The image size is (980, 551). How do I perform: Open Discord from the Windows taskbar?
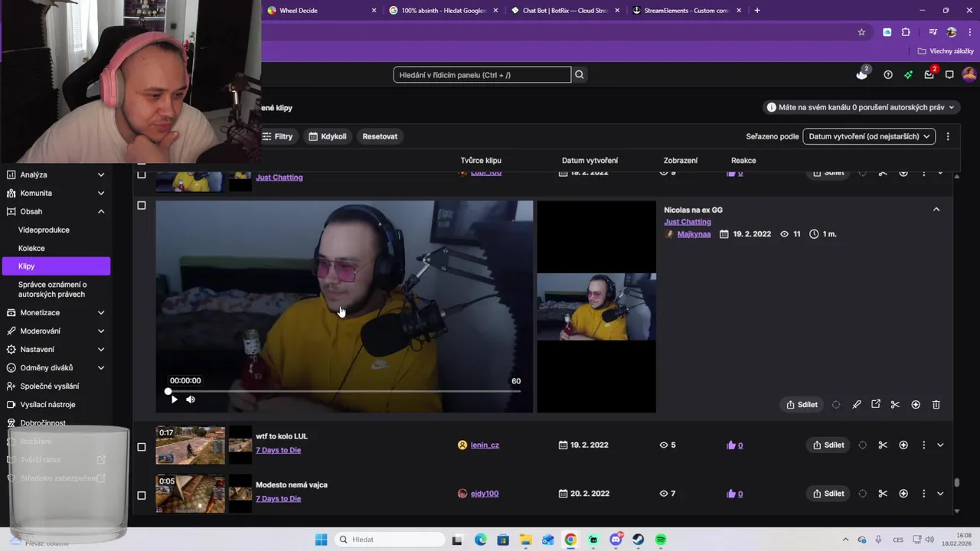(x=616, y=540)
